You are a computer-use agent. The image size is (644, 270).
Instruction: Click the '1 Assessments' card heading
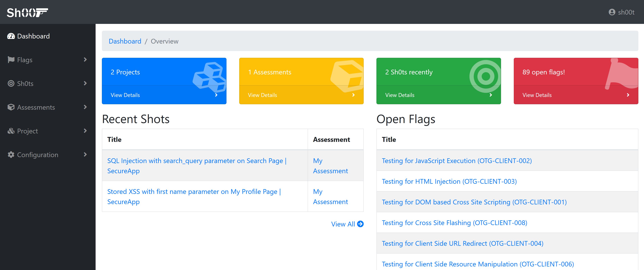(269, 72)
